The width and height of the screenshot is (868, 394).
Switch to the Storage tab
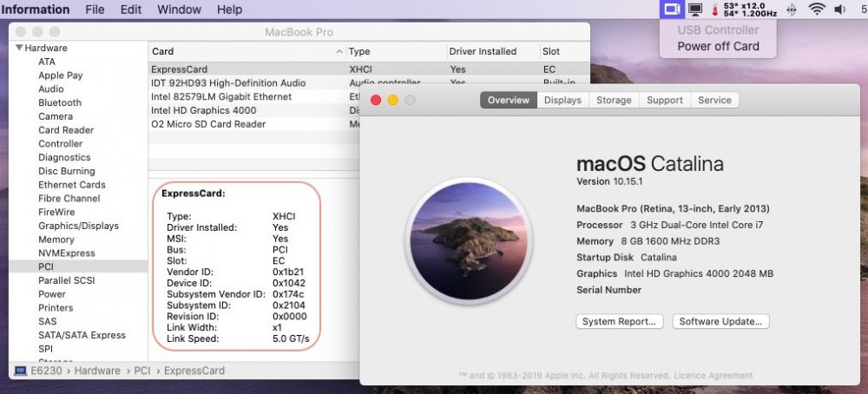(x=614, y=100)
